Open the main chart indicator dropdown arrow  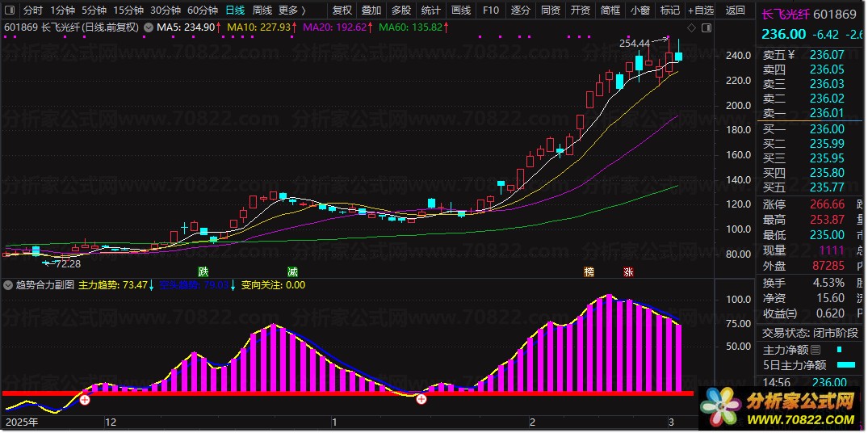point(148,27)
